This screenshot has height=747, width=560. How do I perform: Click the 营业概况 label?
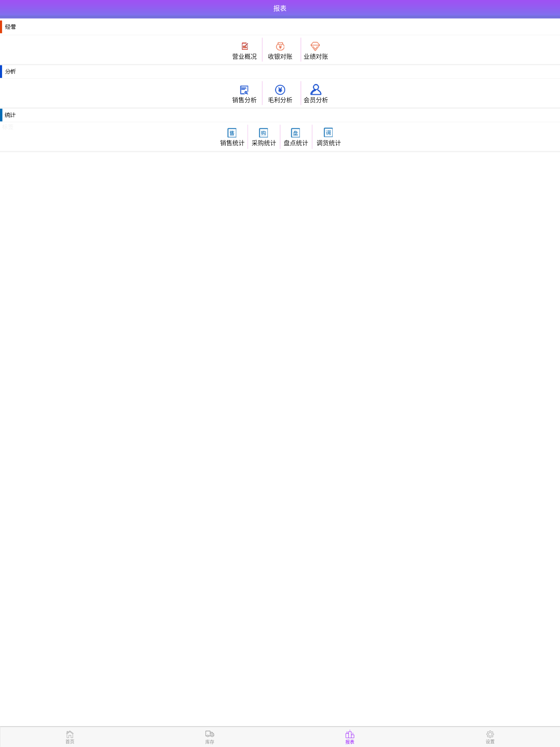point(244,57)
